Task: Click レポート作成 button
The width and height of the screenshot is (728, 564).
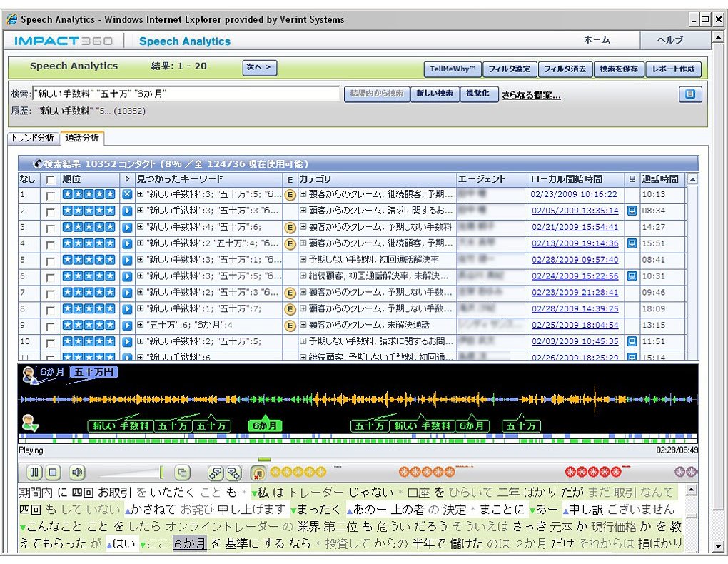Action: pyautogui.click(x=673, y=69)
